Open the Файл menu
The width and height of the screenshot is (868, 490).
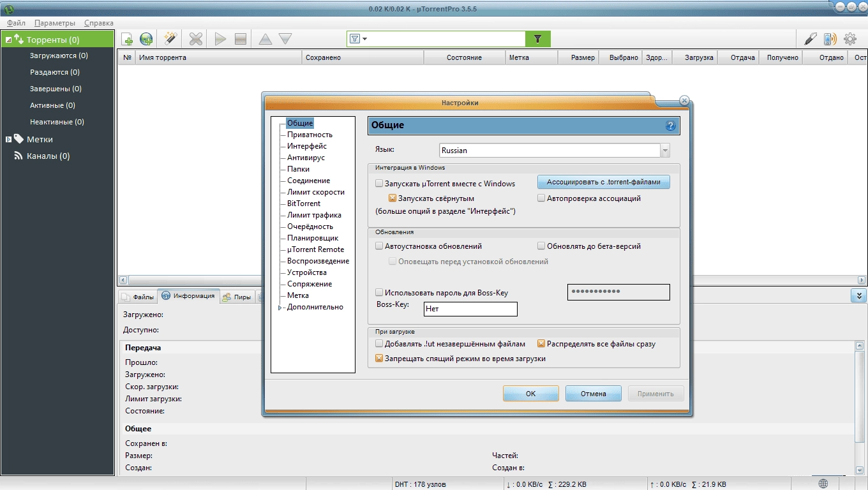coord(16,23)
